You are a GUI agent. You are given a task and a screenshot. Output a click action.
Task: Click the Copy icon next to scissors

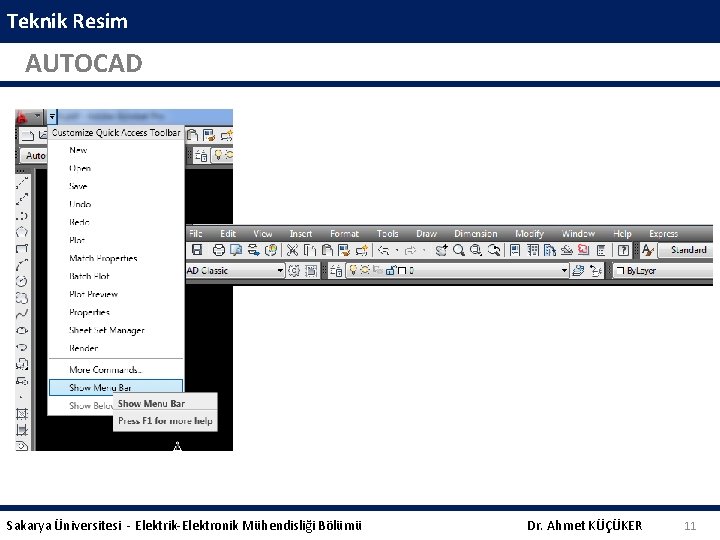click(310, 250)
